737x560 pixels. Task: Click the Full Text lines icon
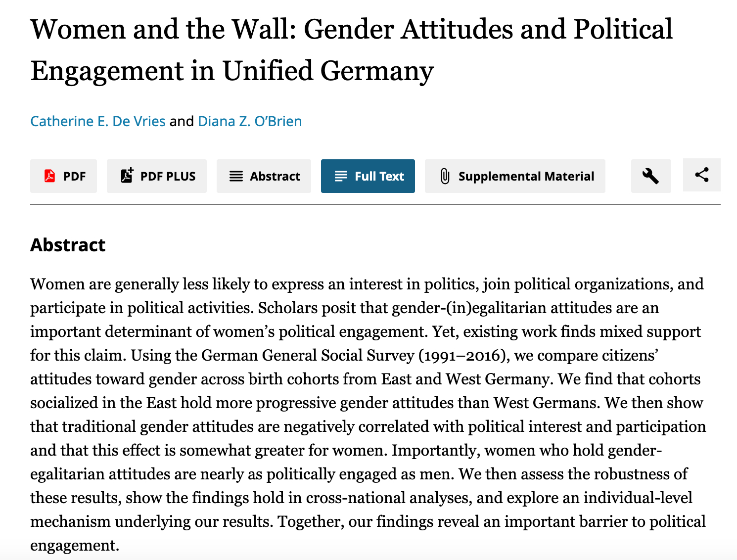pyautogui.click(x=341, y=176)
